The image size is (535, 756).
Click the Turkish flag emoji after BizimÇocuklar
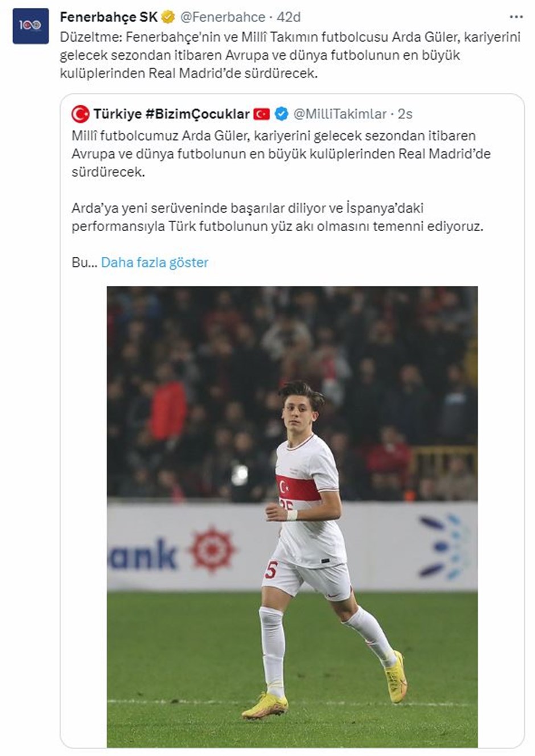point(262,114)
